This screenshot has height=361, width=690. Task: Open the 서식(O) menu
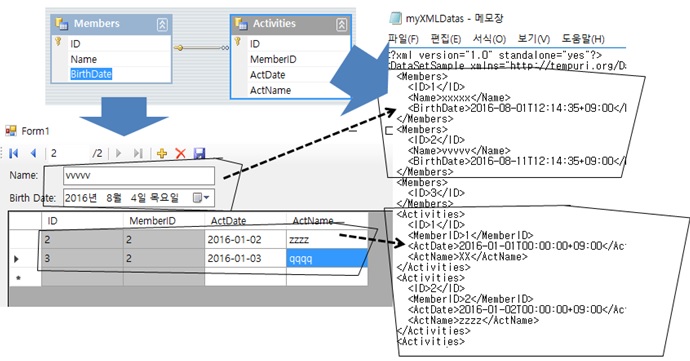tap(489, 39)
